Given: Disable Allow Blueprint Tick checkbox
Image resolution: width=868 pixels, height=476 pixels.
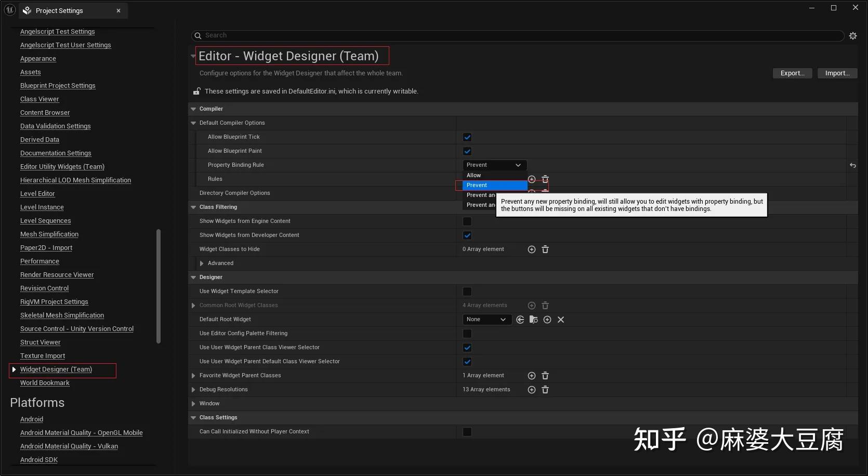Looking at the screenshot, I should [x=467, y=137].
